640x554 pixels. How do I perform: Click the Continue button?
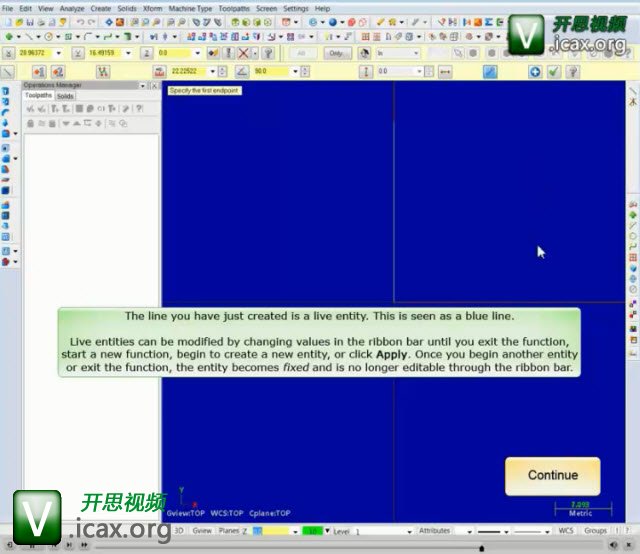tap(552, 476)
